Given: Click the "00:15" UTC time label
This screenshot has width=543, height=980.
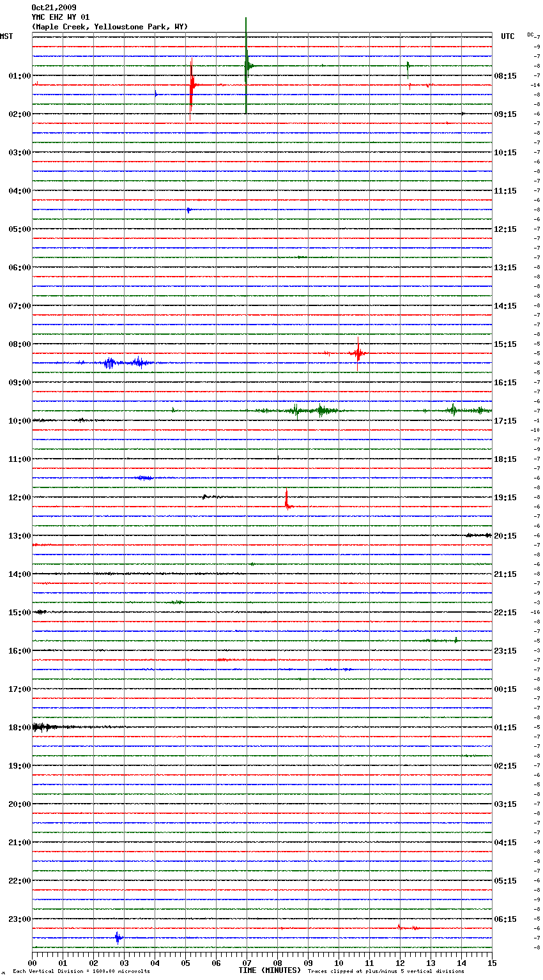Looking at the screenshot, I should [x=505, y=689].
